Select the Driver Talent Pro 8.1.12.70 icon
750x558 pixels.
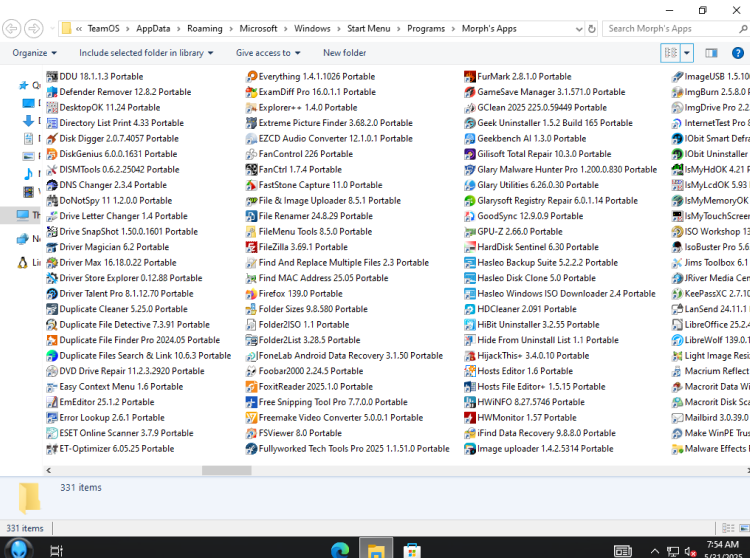(52, 294)
